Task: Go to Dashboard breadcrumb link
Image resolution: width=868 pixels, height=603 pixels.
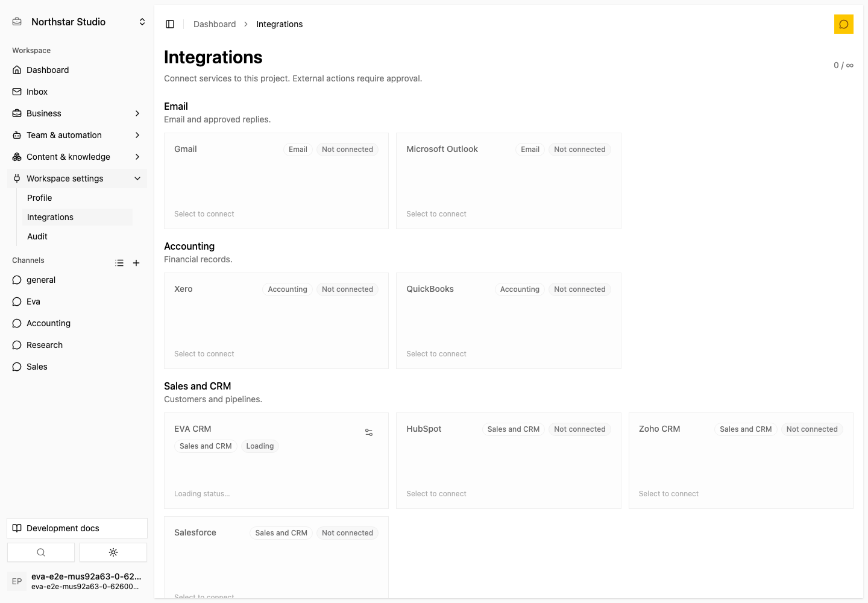Action: click(215, 24)
